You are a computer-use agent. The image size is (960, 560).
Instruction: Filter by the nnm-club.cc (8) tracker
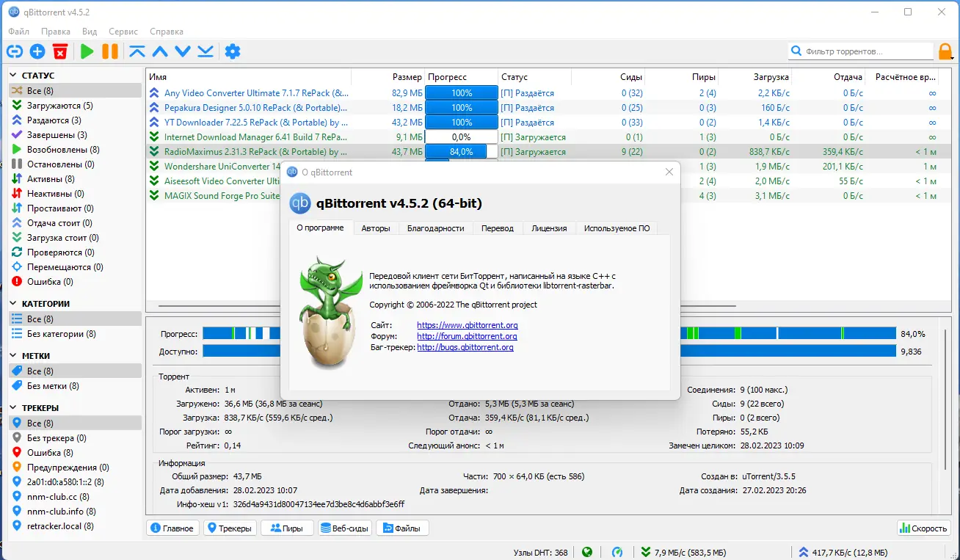point(75,497)
